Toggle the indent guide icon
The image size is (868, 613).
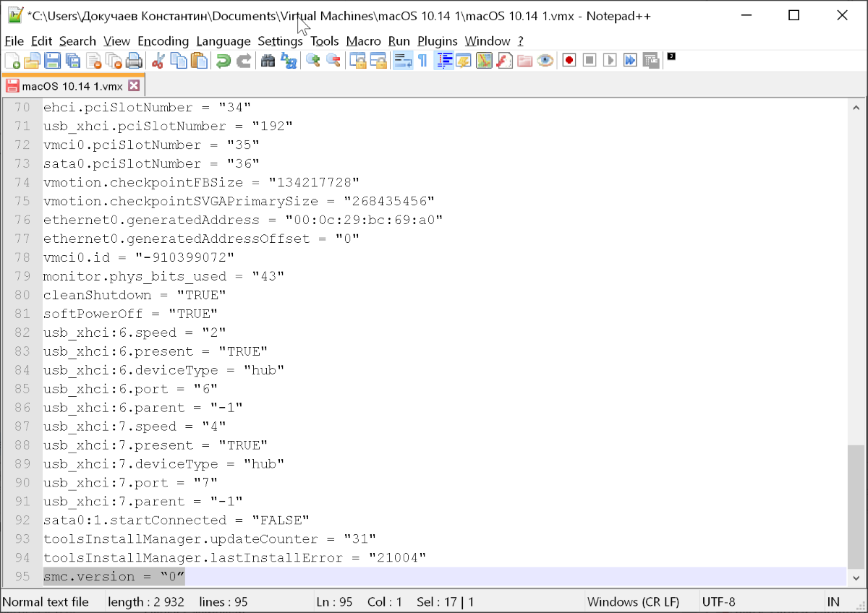443,61
